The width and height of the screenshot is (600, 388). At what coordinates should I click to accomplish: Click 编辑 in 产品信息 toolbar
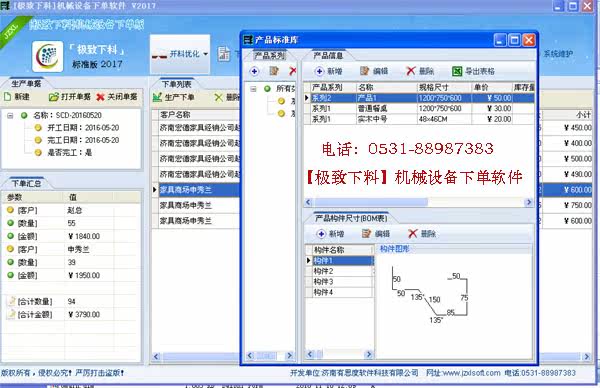374,71
